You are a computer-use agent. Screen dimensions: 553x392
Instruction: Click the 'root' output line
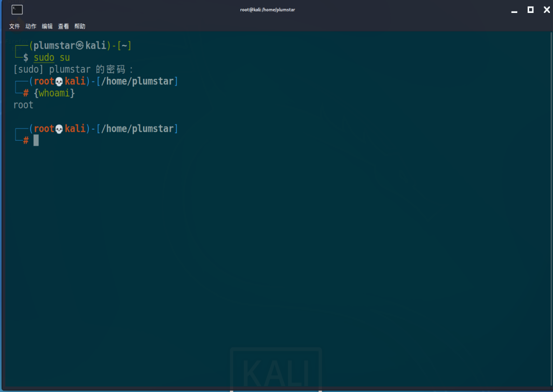tap(23, 105)
